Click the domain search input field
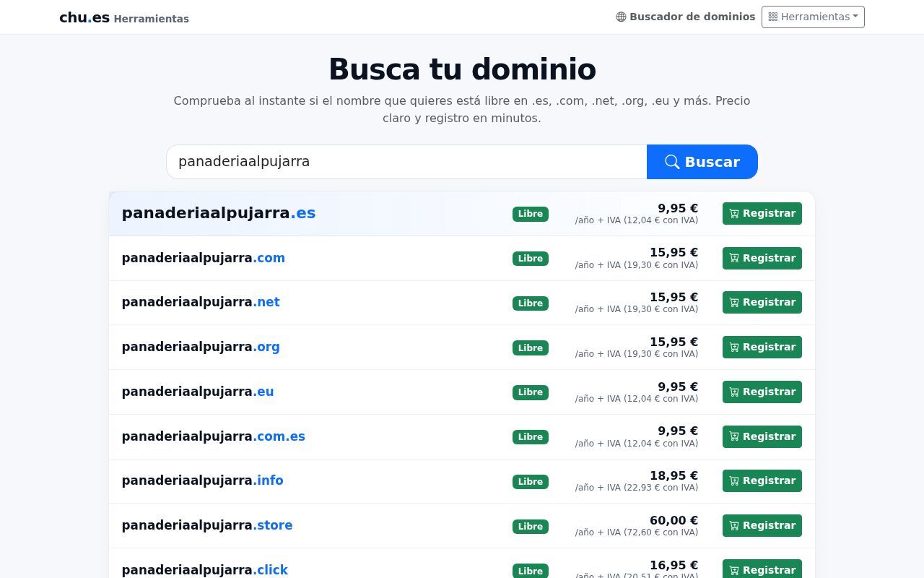 pyautogui.click(x=406, y=162)
